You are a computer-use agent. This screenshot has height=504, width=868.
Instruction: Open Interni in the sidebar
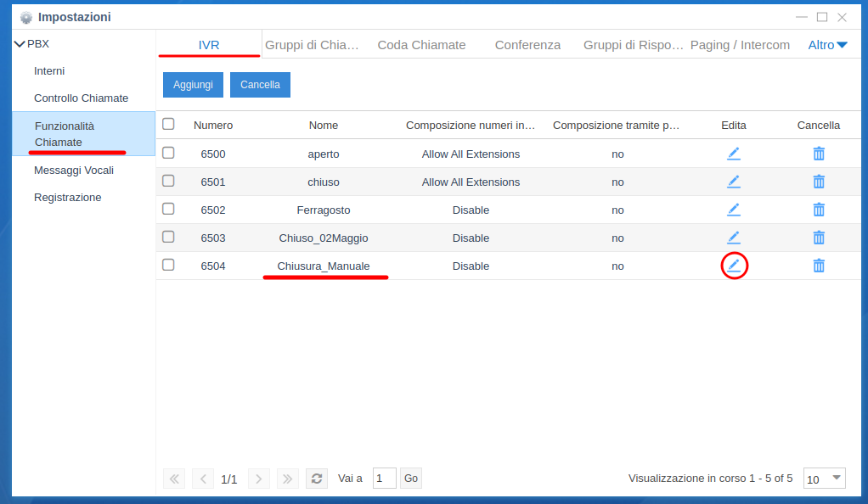pyautogui.click(x=49, y=70)
